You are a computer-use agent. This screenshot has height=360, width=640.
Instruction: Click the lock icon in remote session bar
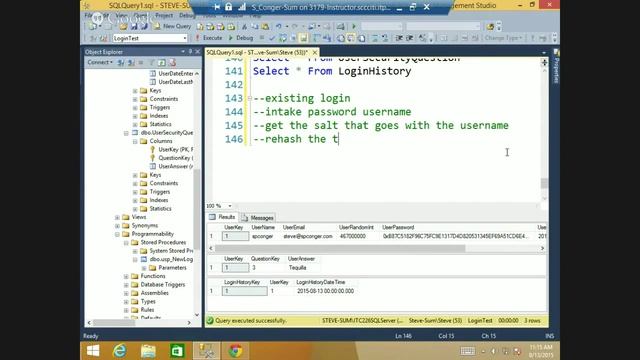pos(229,7)
